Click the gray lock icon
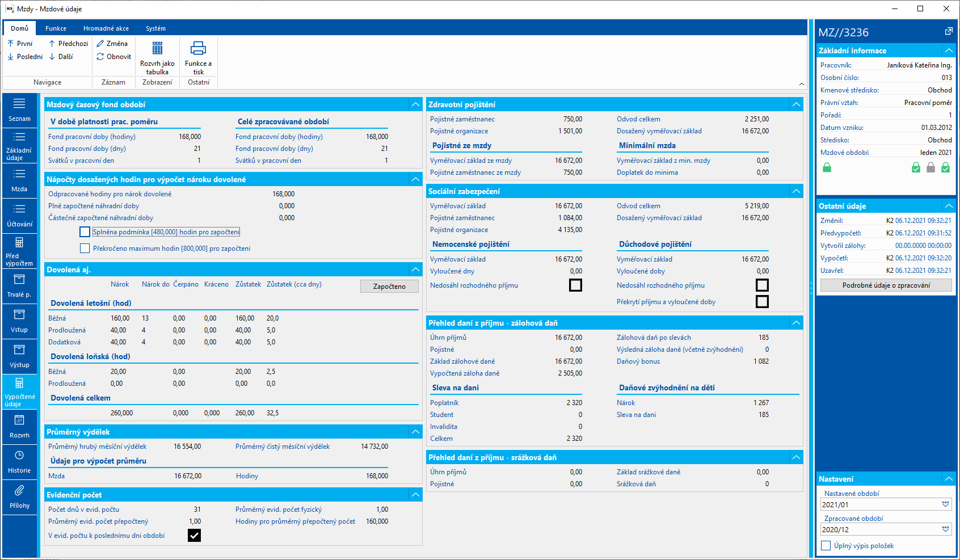 tap(930, 167)
